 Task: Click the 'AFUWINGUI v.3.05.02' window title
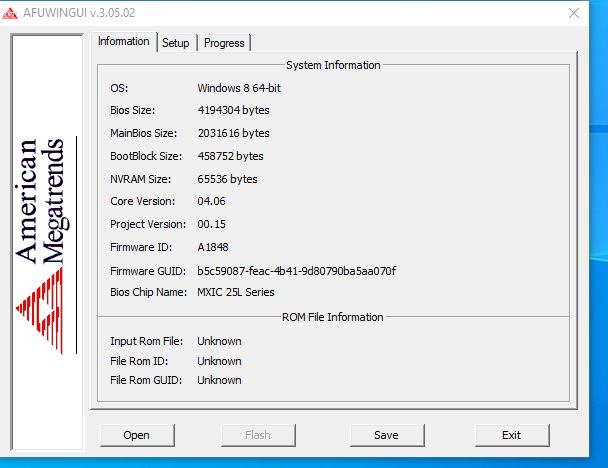[x=79, y=13]
